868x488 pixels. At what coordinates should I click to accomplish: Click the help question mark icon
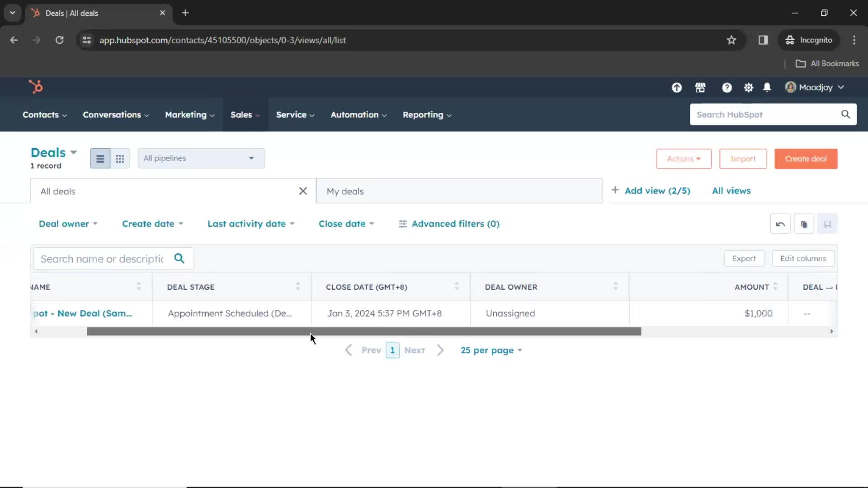726,87
